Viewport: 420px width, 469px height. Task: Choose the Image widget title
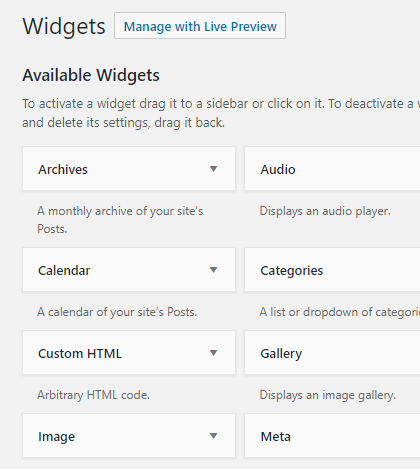point(56,437)
